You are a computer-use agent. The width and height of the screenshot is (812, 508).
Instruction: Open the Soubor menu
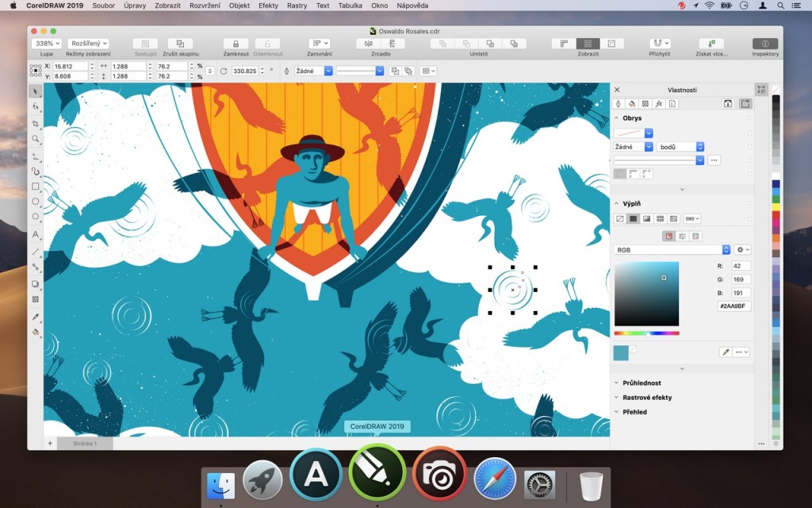pyautogui.click(x=104, y=6)
